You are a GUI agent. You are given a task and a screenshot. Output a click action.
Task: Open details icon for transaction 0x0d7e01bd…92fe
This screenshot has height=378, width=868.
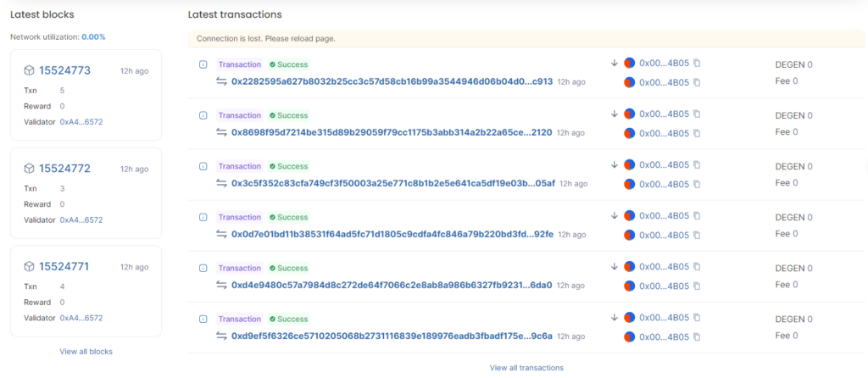pyautogui.click(x=203, y=218)
